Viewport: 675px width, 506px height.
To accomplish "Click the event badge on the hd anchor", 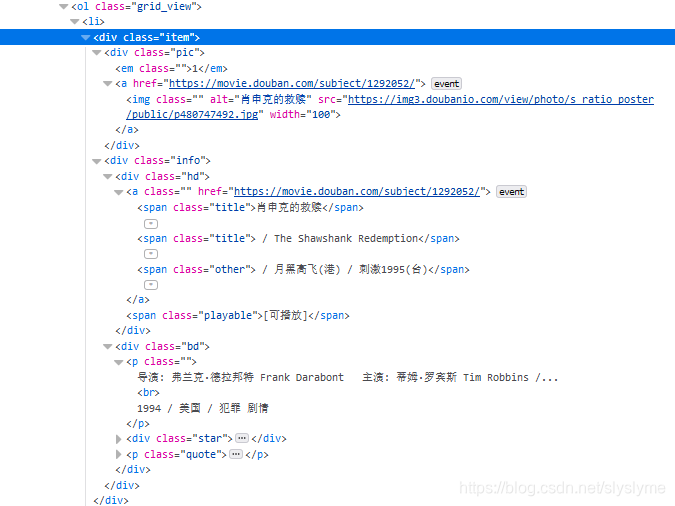I will pyautogui.click(x=511, y=192).
